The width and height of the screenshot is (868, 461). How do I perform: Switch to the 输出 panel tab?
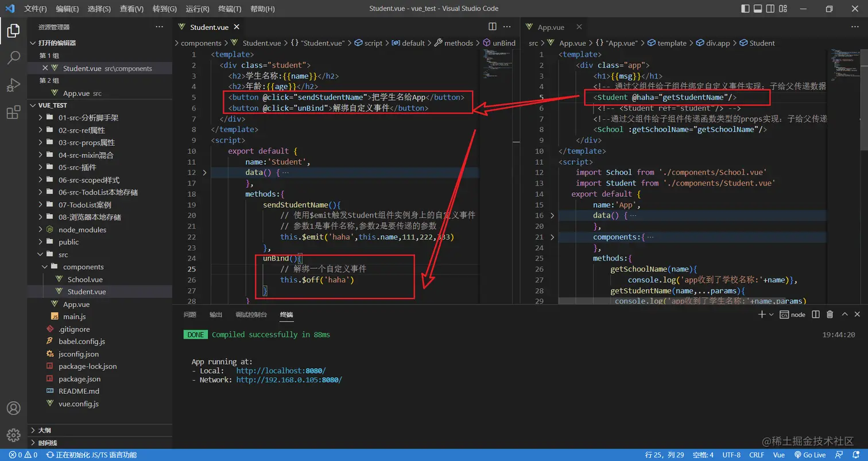216,315
